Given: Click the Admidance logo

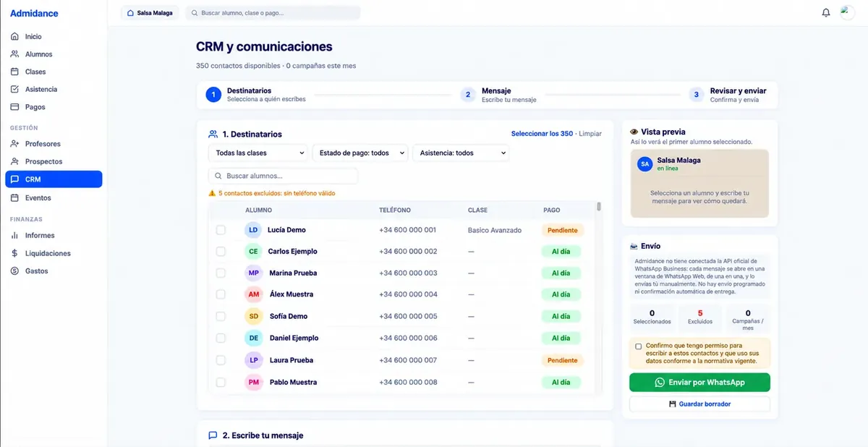Looking at the screenshot, I should click(x=34, y=13).
